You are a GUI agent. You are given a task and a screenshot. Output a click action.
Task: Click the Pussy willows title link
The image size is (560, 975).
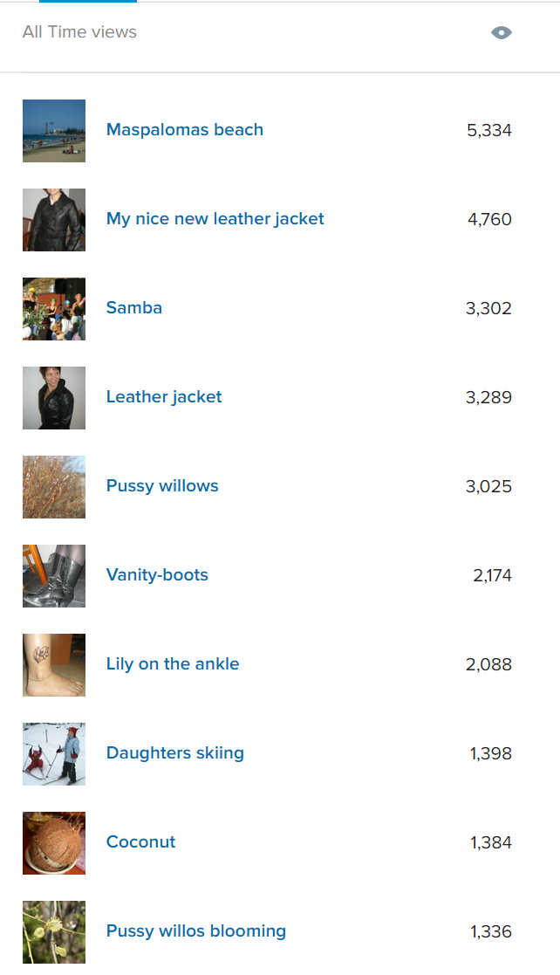[x=162, y=486]
